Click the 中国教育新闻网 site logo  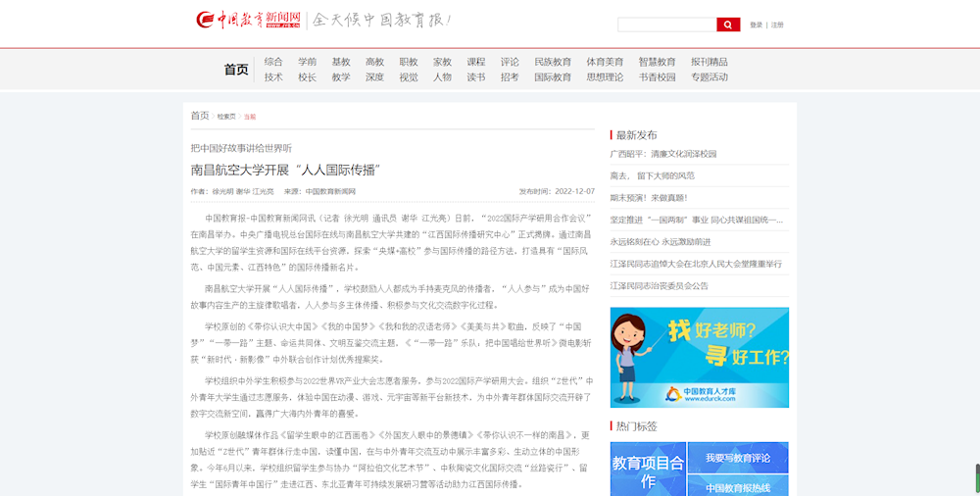248,21
